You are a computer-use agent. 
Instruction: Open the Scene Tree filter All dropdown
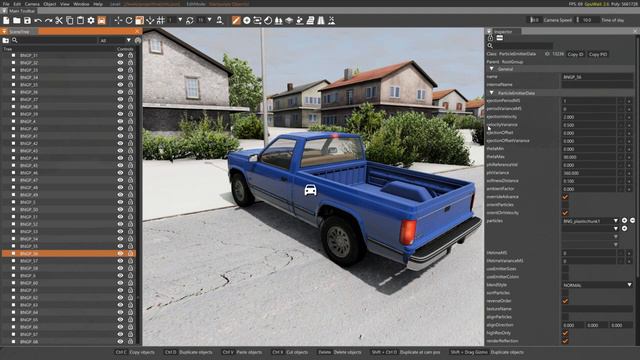[x=115, y=40]
